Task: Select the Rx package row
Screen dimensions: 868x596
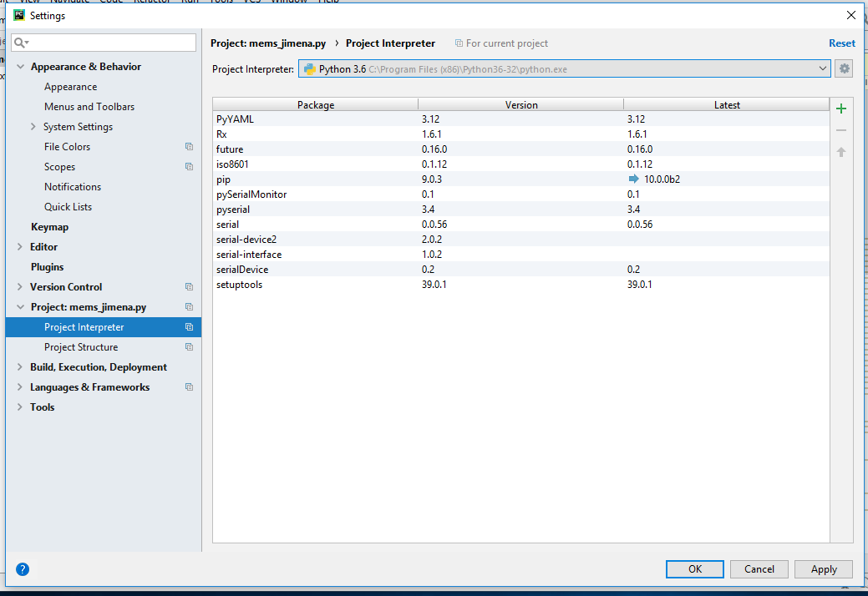Action: point(521,134)
